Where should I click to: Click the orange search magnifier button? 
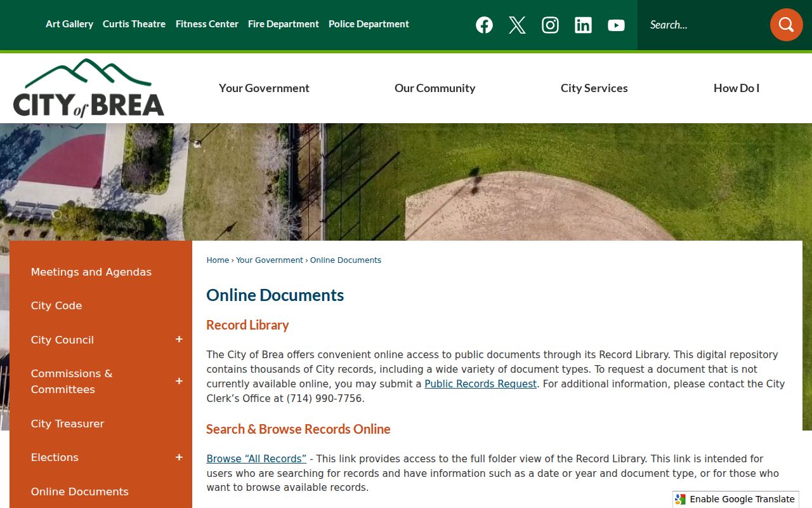[786, 25]
